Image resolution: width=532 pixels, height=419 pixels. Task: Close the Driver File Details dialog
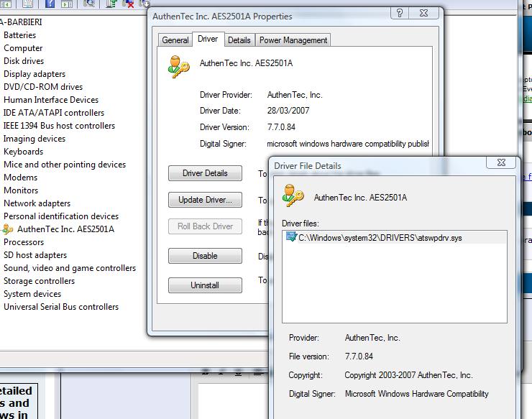click(501, 162)
